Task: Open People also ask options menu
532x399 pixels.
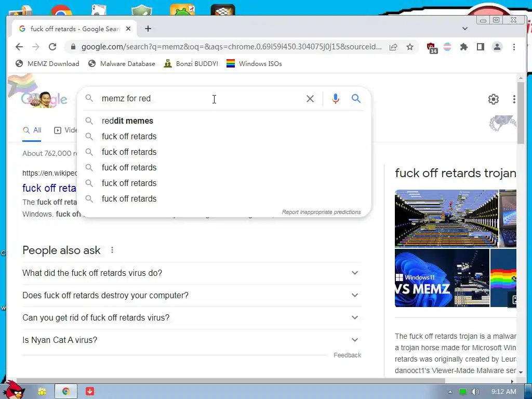Action: 112,250
